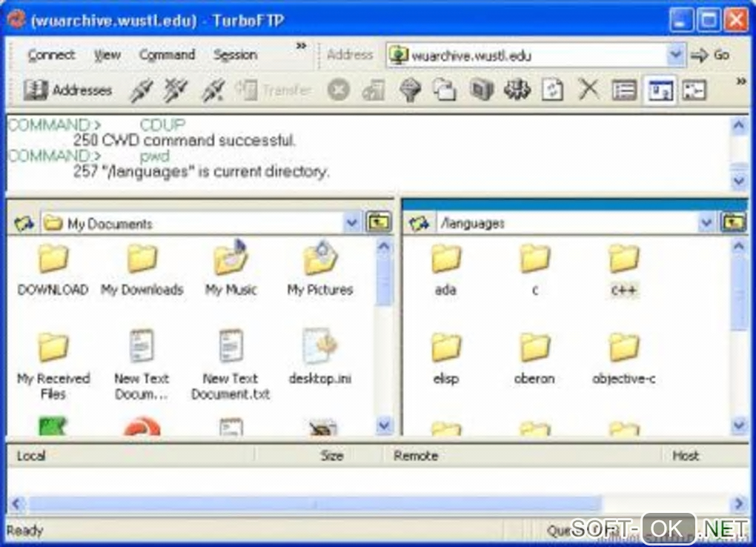Select the My Pictures folder
756x547 pixels.
320,269
